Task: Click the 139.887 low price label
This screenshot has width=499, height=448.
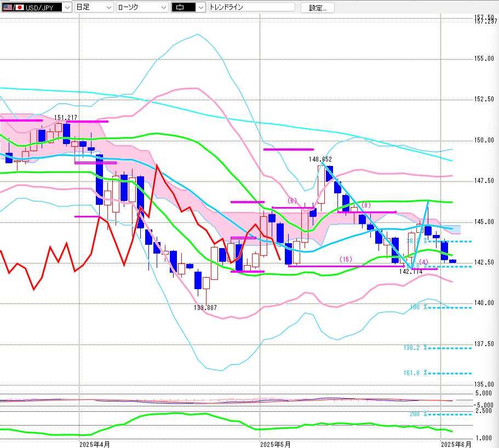Action: pyautogui.click(x=205, y=308)
